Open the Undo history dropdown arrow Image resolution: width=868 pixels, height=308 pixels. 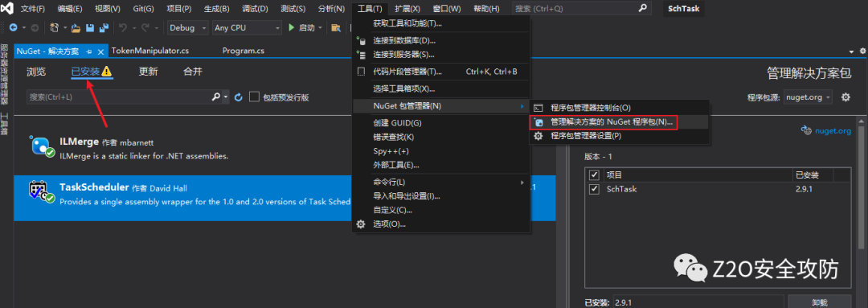pyautogui.click(x=133, y=27)
